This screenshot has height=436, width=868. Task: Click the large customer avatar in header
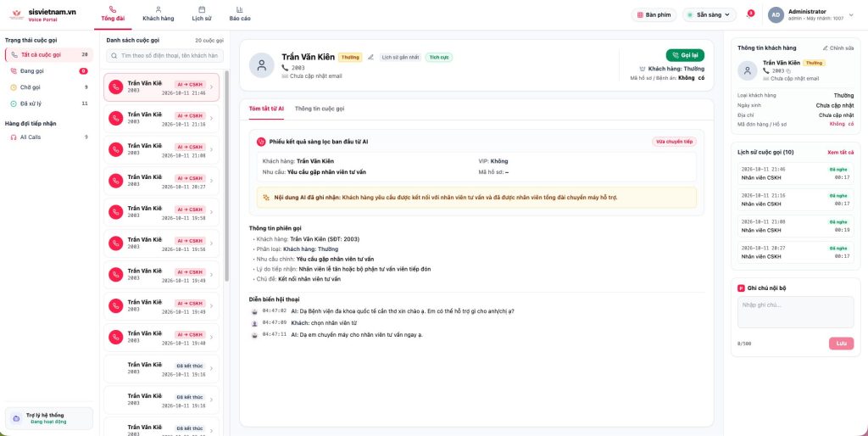pos(261,65)
